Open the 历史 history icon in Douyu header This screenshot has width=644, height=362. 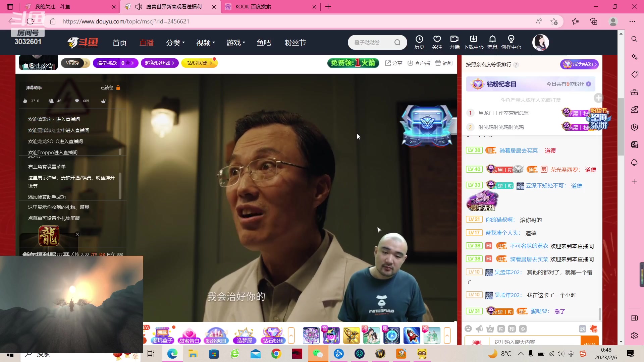(419, 42)
